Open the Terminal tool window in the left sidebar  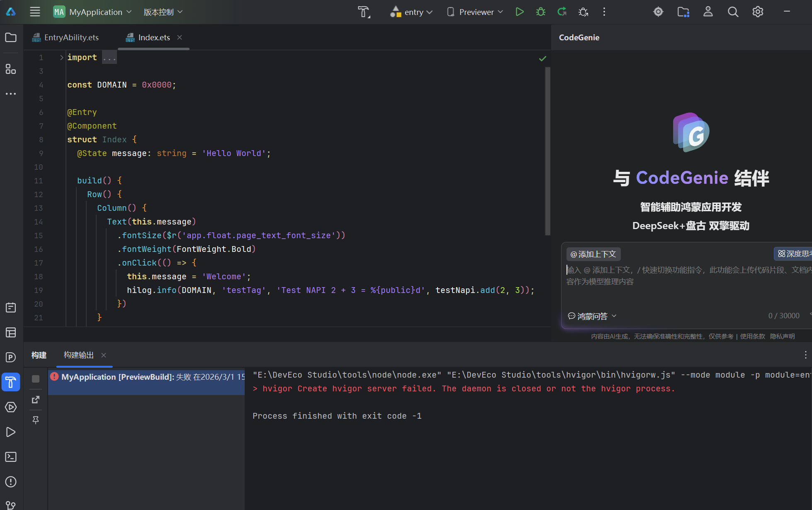tap(11, 457)
